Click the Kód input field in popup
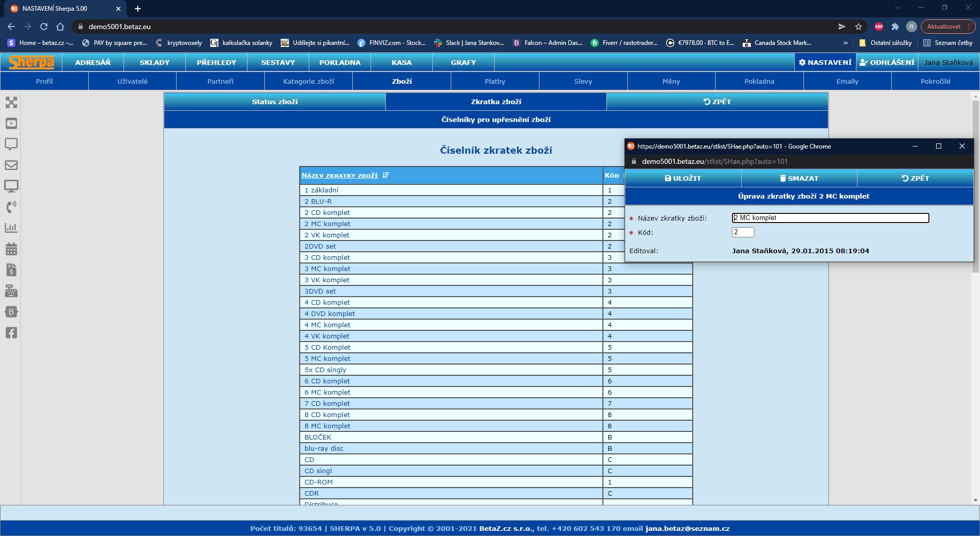Image resolution: width=980 pixels, height=536 pixels. click(x=743, y=232)
